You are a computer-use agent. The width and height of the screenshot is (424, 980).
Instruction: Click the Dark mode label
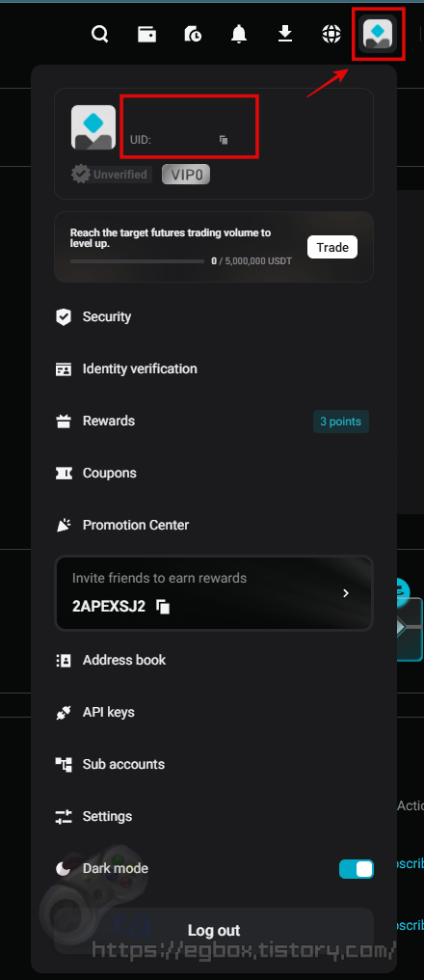(116, 869)
